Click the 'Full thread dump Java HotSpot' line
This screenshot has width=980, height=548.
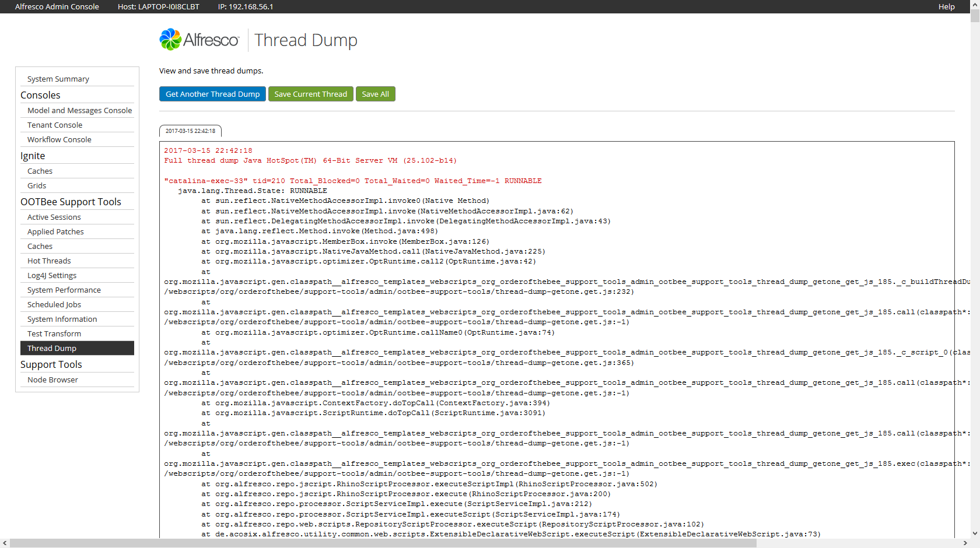(310, 160)
